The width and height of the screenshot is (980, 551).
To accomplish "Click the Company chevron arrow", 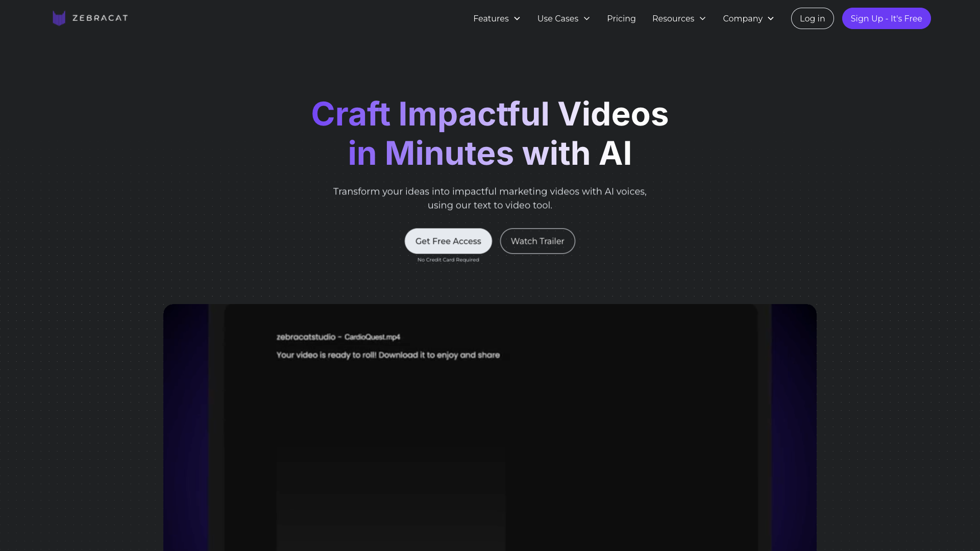I will [771, 18].
